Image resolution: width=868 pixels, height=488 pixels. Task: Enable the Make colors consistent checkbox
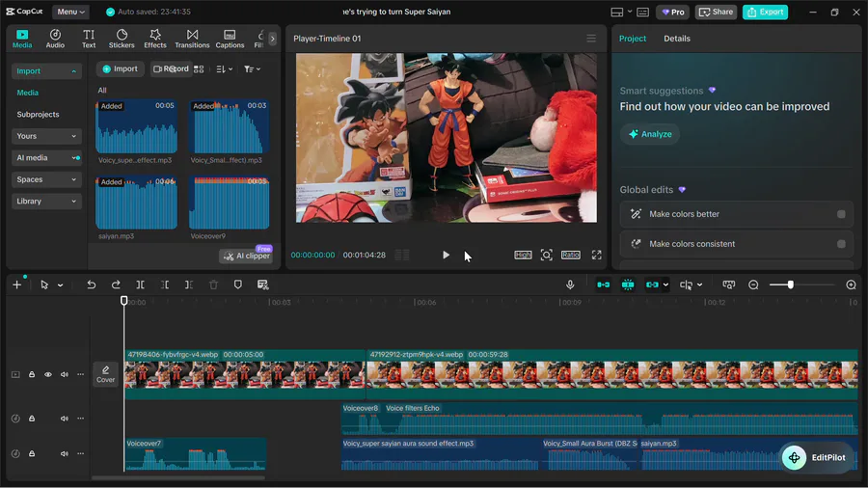coord(841,244)
